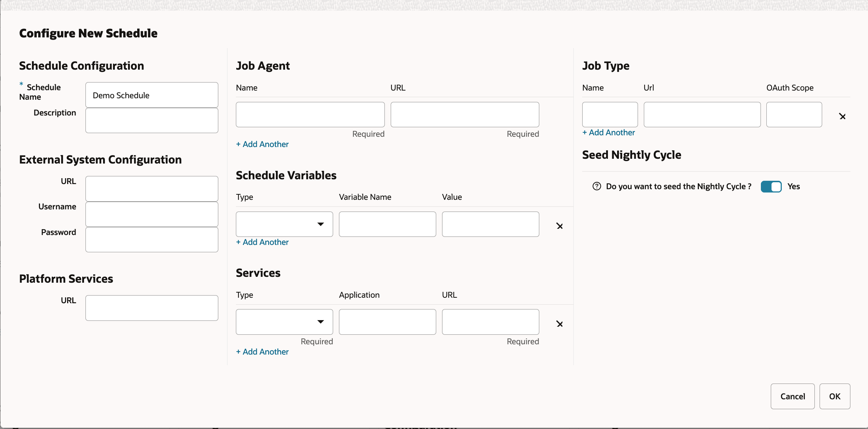The width and height of the screenshot is (868, 429).
Task: Open the Schedule Variables Type dropdown
Action: pos(284,224)
